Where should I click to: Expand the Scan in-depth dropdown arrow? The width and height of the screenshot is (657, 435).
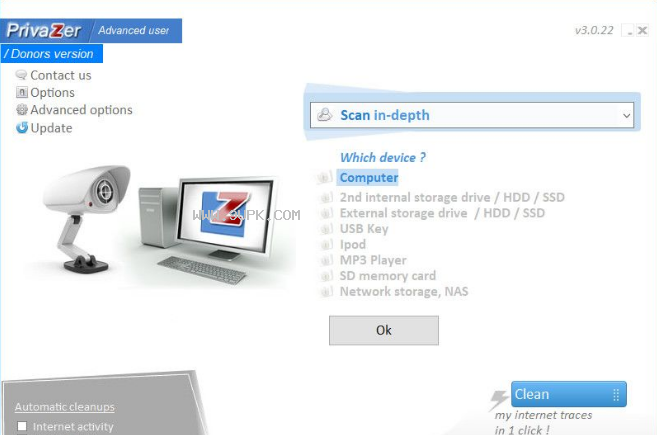coord(626,115)
